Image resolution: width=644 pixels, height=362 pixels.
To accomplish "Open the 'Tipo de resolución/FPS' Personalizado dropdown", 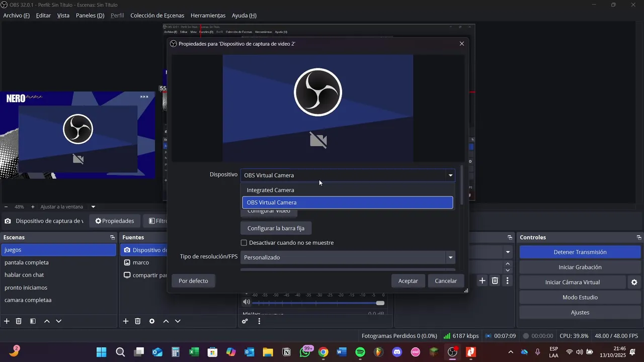I will (x=348, y=257).
